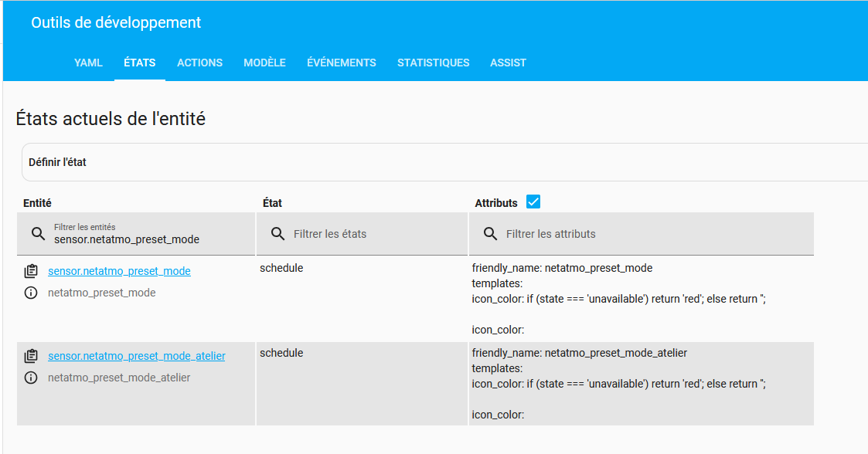
Task: Open the ACTIONS tab
Action: 199,63
